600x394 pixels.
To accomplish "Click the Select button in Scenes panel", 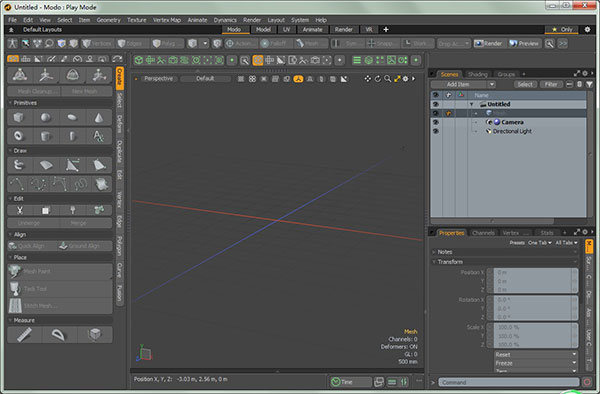I will pyautogui.click(x=525, y=84).
